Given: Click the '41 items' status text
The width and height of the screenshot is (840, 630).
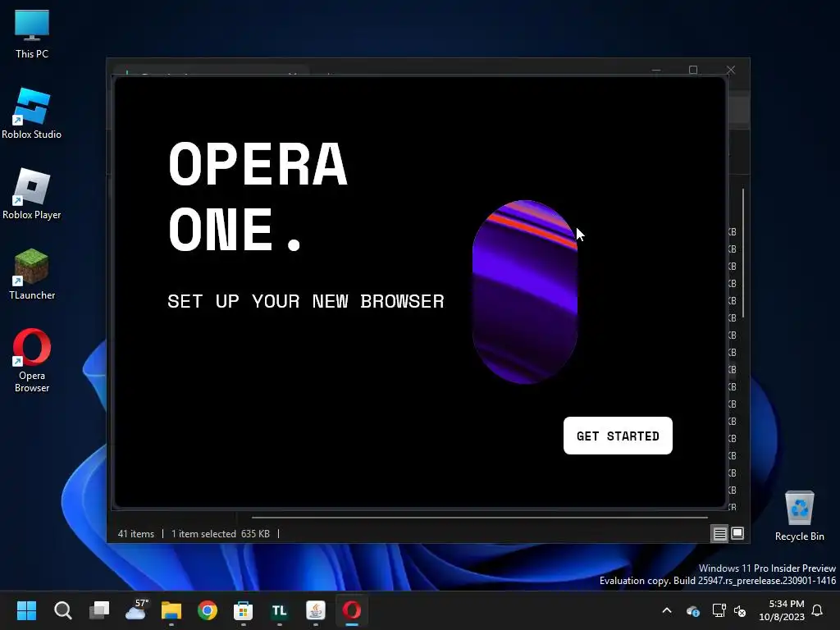Looking at the screenshot, I should pos(135,533).
